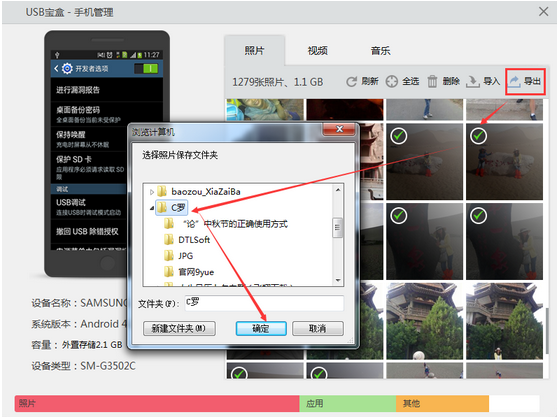Uncheck the rightmost photo in third row
Image resolution: width=560 pixels, height=417 pixels.
click(478, 216)
